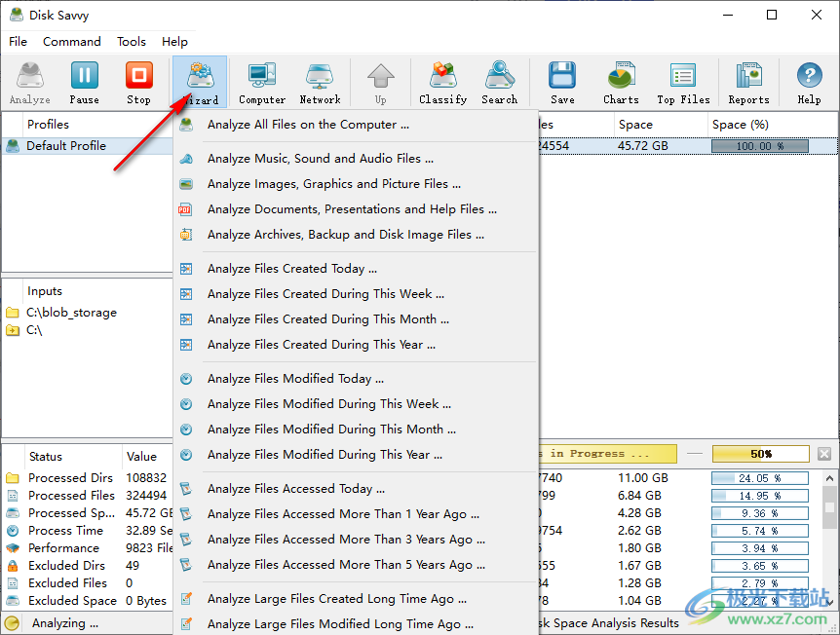
Task: Select Analyze Files Accessed More Than 1 Year Ago
Action: tap(356, 514)
